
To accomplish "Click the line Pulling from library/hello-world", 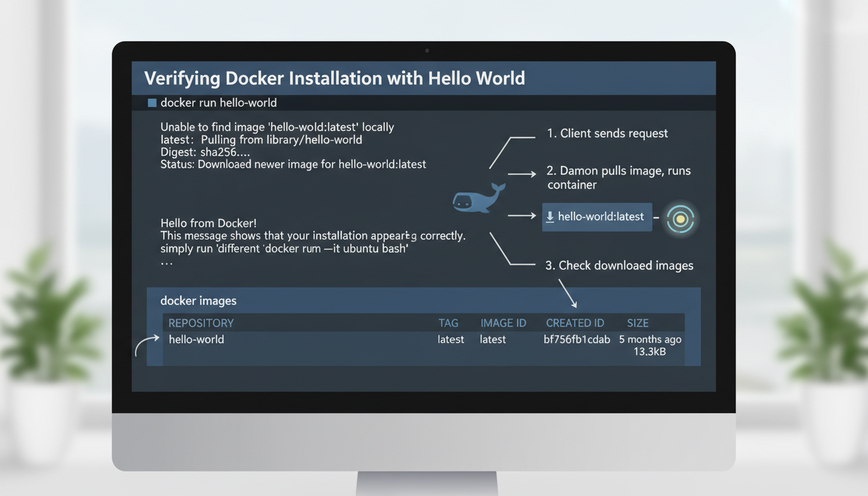I will tap(261, 139).
